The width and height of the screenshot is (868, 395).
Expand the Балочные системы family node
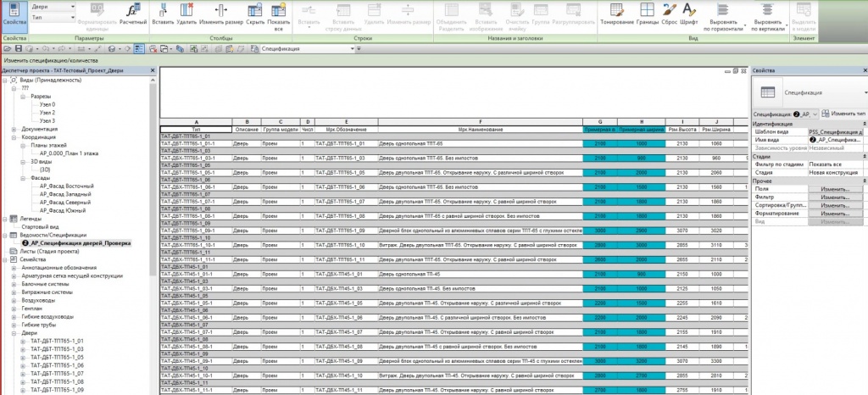14,284
